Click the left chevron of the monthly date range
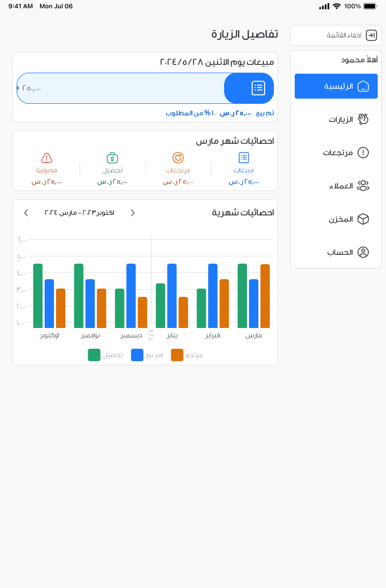This screenshot has height=588, width=386. [26, 213]
